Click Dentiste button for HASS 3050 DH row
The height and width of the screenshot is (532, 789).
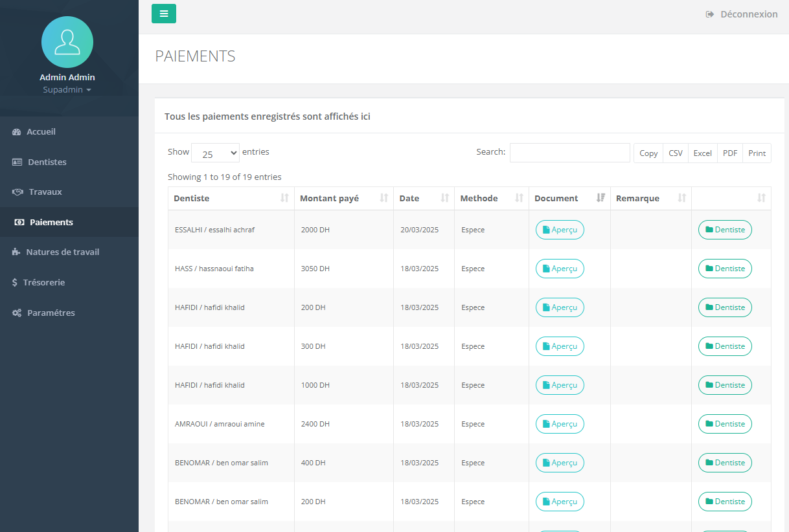click(725, 269)
